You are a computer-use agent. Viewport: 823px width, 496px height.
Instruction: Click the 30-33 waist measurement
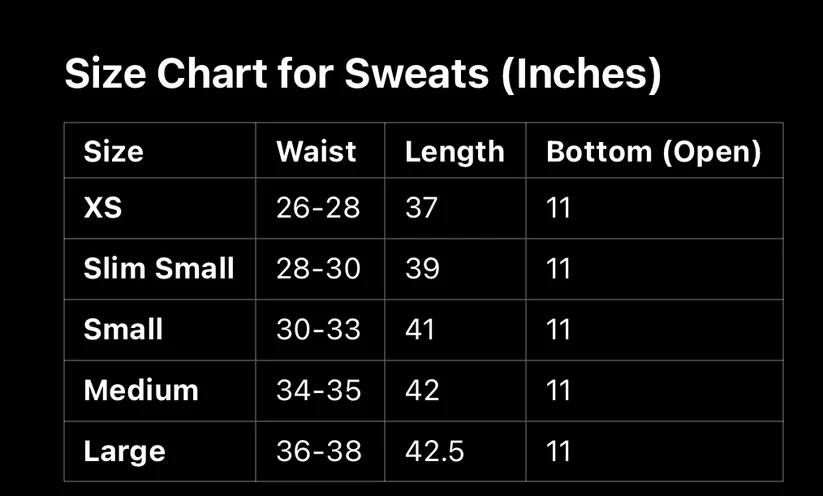(318, 329)
